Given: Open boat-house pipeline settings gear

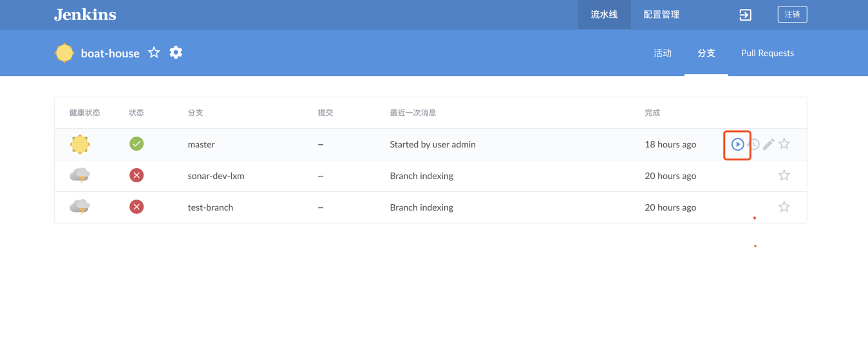Looking at the screenshot, I should (176, 52).
